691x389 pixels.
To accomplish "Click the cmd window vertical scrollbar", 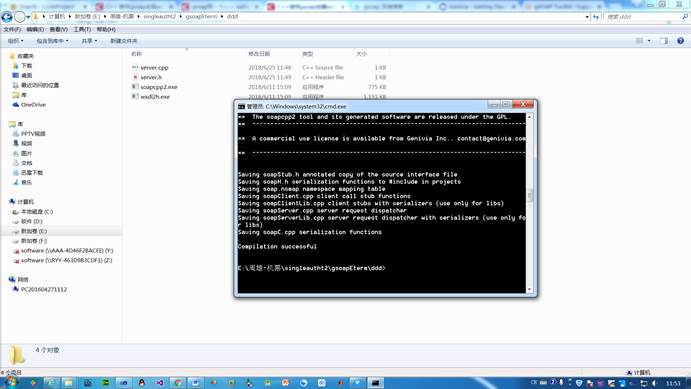I will click(x=530, y=203).
